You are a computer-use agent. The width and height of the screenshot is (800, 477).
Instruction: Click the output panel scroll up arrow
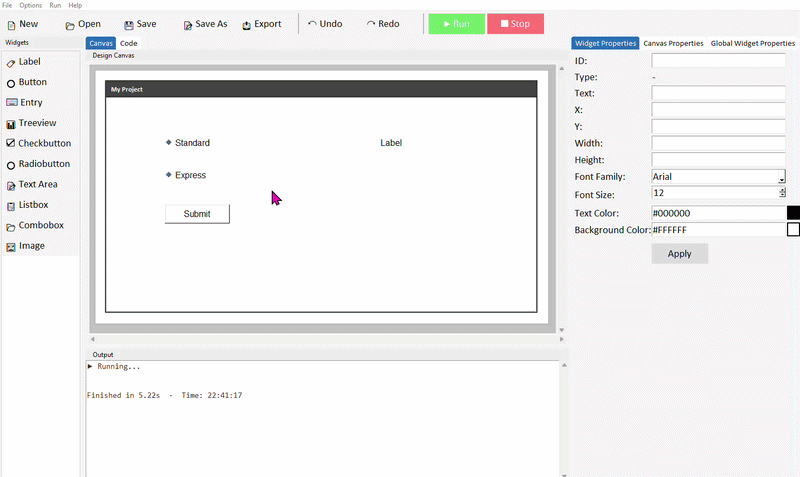coord(564,365)
